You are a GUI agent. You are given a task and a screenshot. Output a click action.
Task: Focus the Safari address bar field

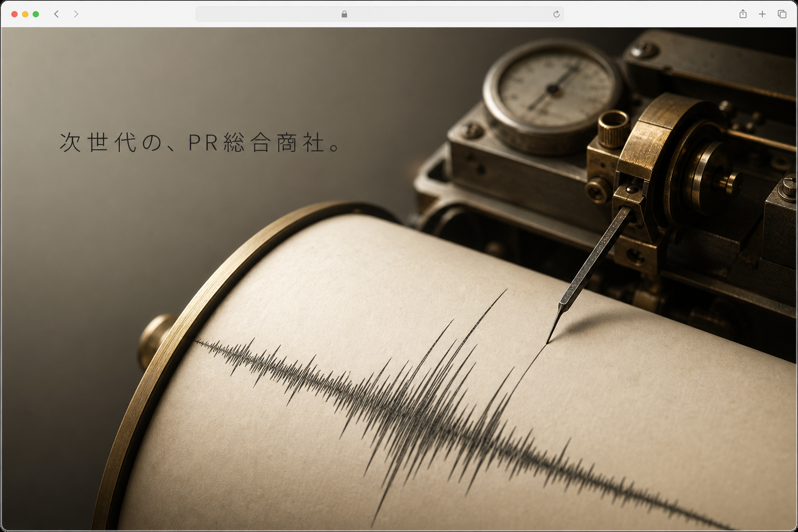[x=379, y=14]
